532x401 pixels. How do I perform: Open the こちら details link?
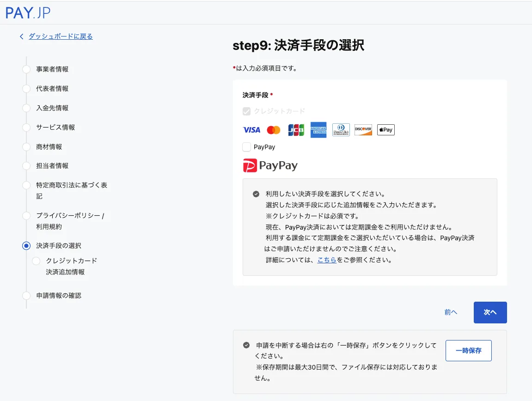click(x=326, y=260)
